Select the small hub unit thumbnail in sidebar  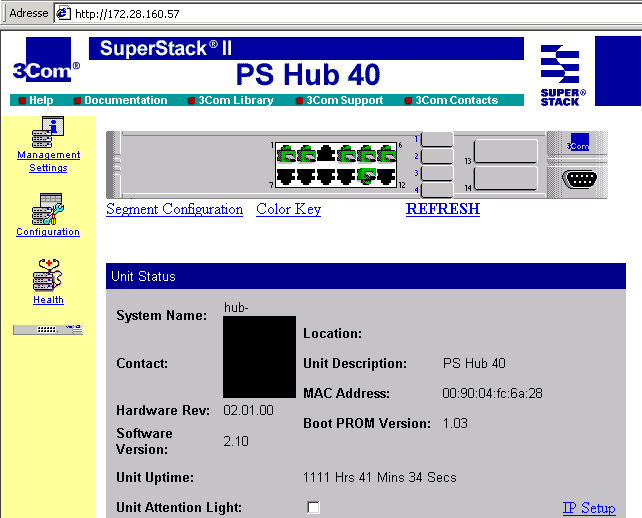tap(48, 330)
